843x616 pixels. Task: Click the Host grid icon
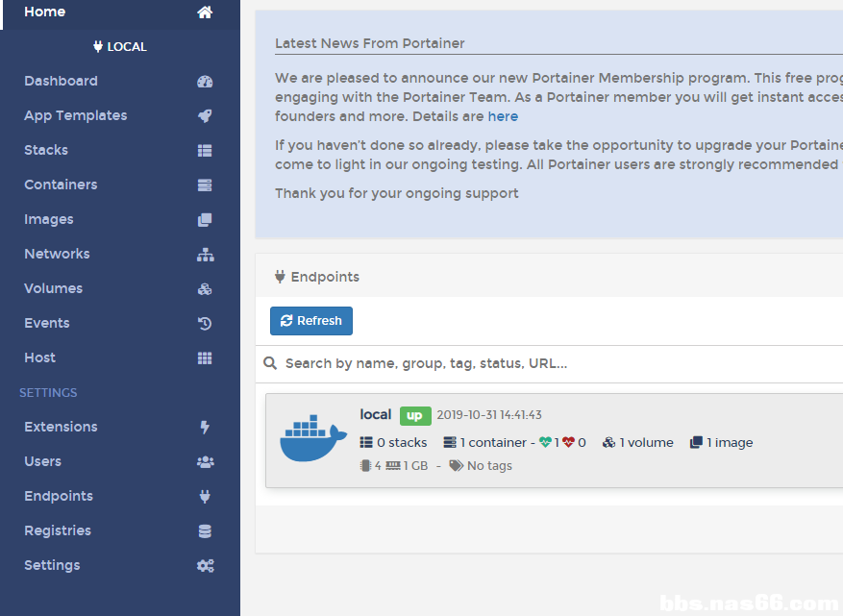(x=205, y=358)
